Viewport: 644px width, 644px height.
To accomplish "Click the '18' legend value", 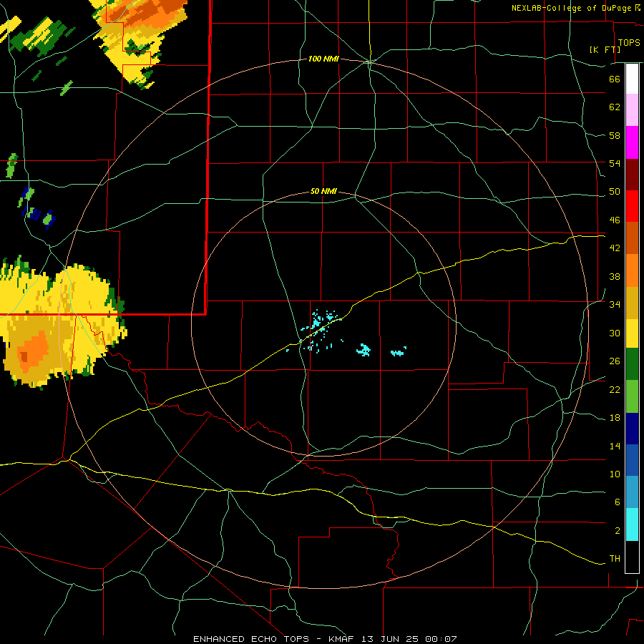I will pyautogui.click(x=615, y=418).
